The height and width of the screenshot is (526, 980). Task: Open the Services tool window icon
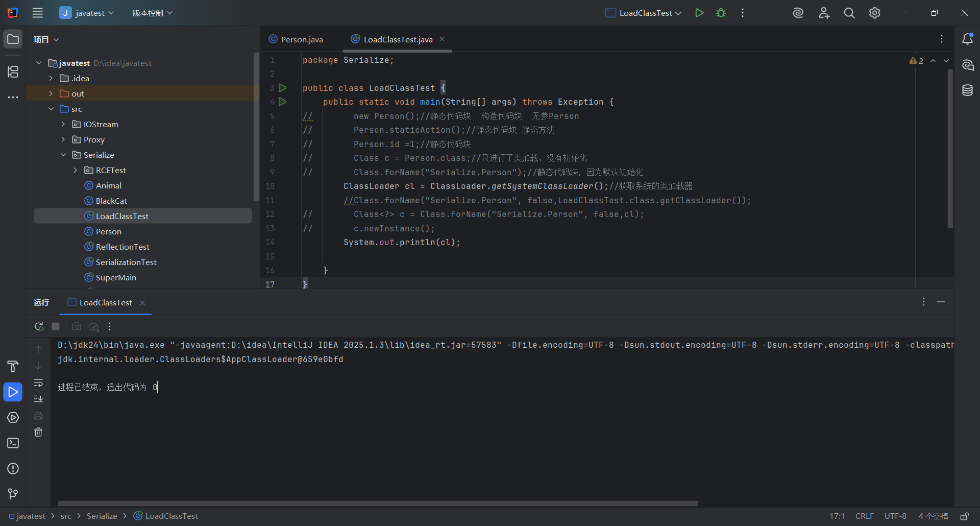click(13, 417)
